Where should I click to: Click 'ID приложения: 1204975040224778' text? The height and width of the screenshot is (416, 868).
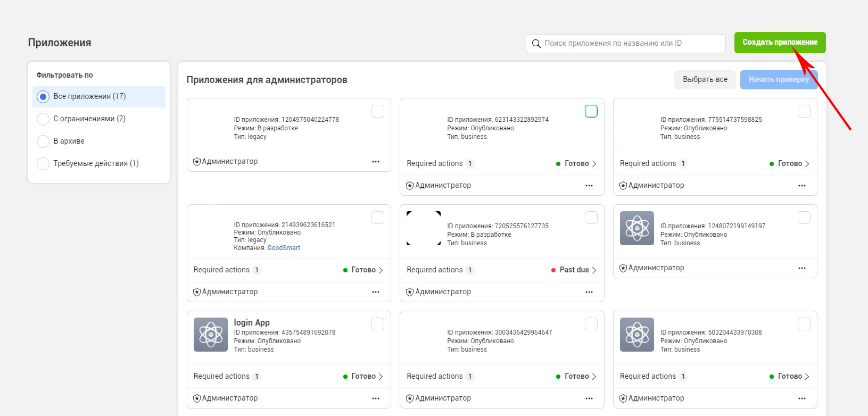click(286, 120)
